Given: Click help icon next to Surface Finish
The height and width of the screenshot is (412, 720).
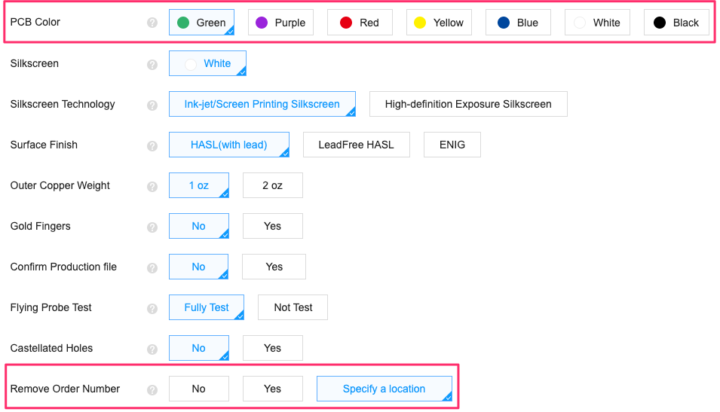Looking at the screenshot, I should pyautogui.click(x=153, y=145).
